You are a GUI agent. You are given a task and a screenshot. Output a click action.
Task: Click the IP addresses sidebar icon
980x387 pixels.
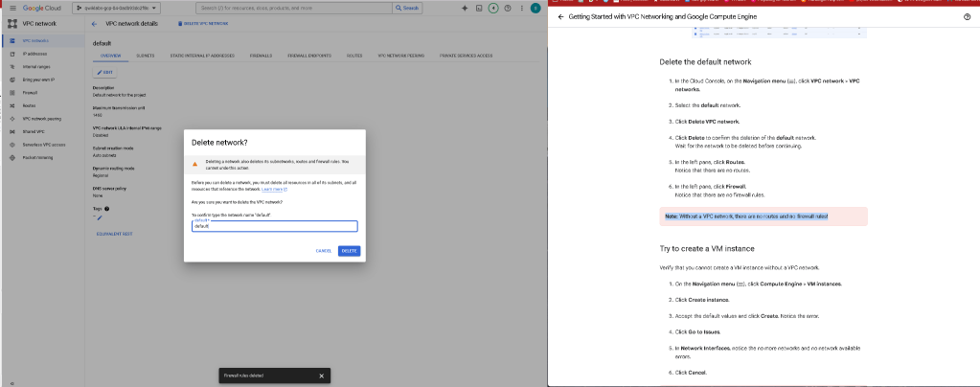coord(12,54)
